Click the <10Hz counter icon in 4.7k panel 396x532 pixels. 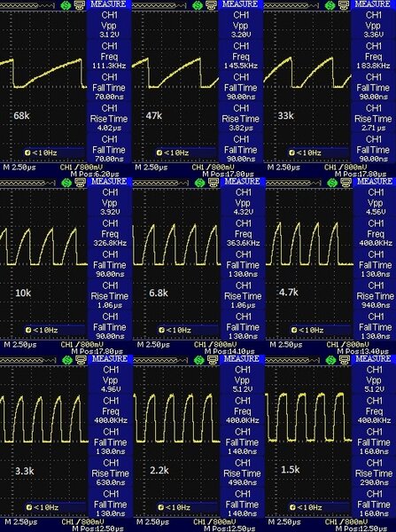[x=294, y=330]
